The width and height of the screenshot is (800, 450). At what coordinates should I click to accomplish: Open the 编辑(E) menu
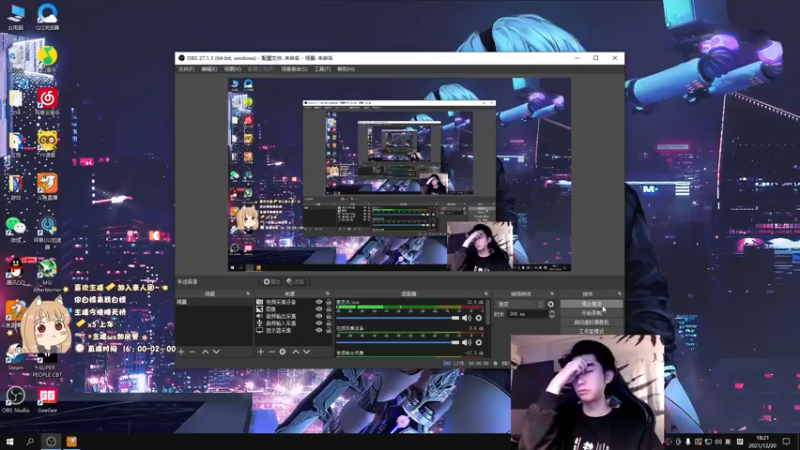point(209,69)
